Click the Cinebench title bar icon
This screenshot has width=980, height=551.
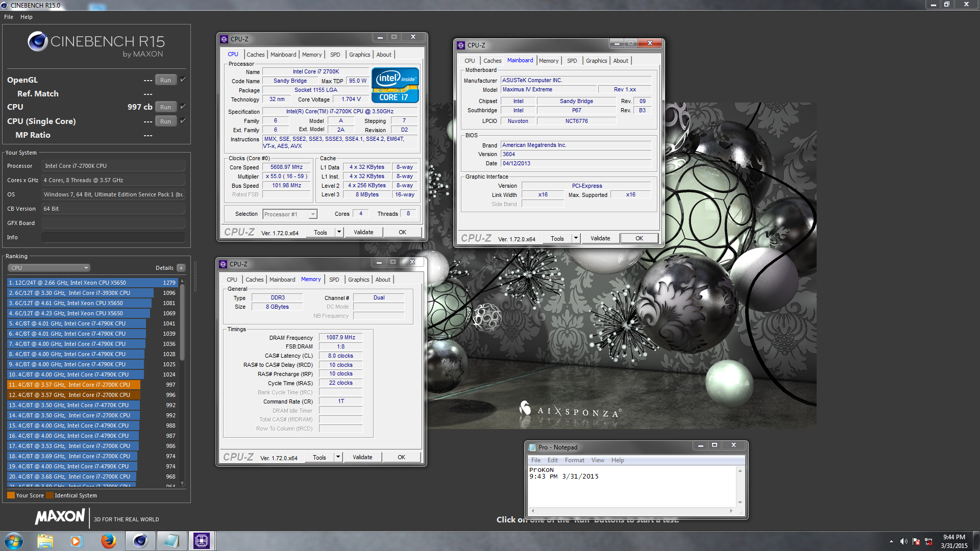[5, 5]
